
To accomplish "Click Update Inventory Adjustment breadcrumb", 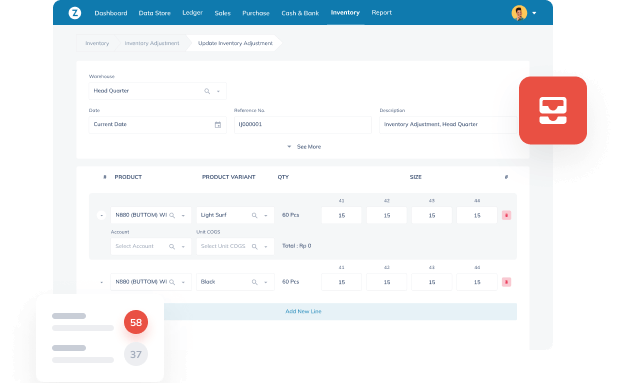I will click(235, 43).
